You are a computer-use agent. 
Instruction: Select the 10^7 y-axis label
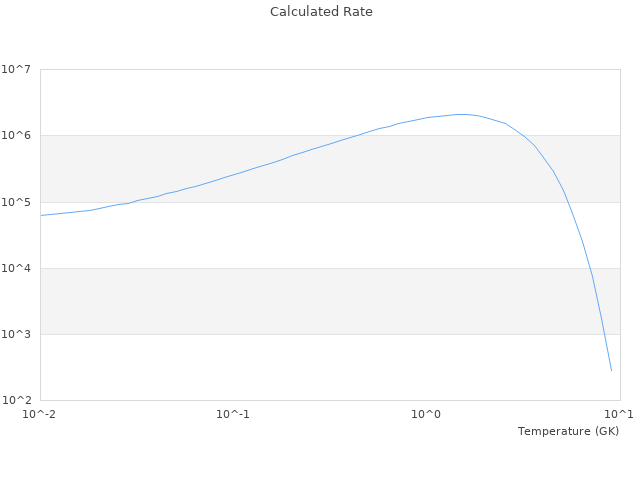pos(16,70)
